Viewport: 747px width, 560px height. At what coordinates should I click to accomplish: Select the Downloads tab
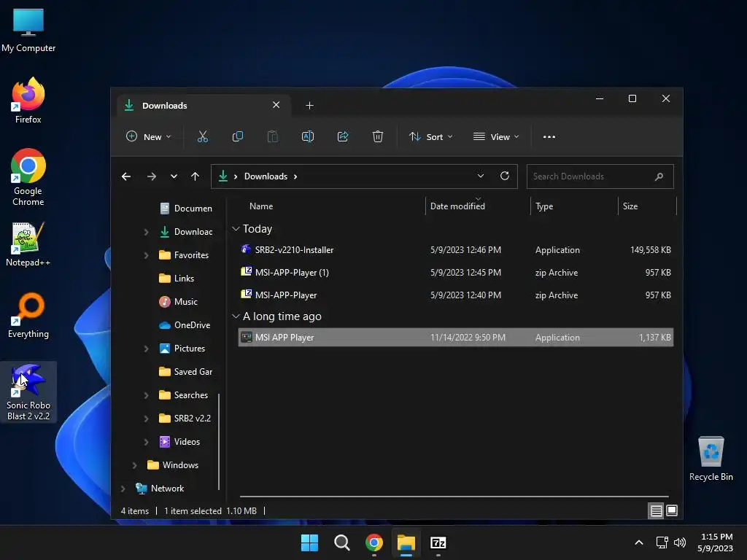click(204, 106)
